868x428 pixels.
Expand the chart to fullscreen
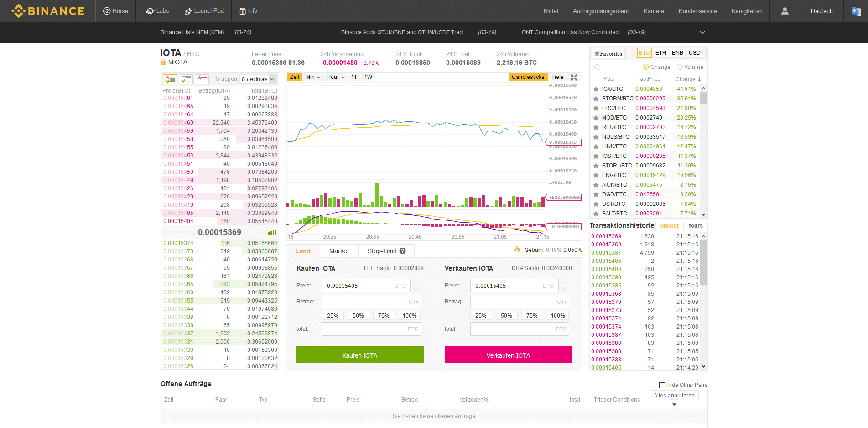click(x=573, y=77)
